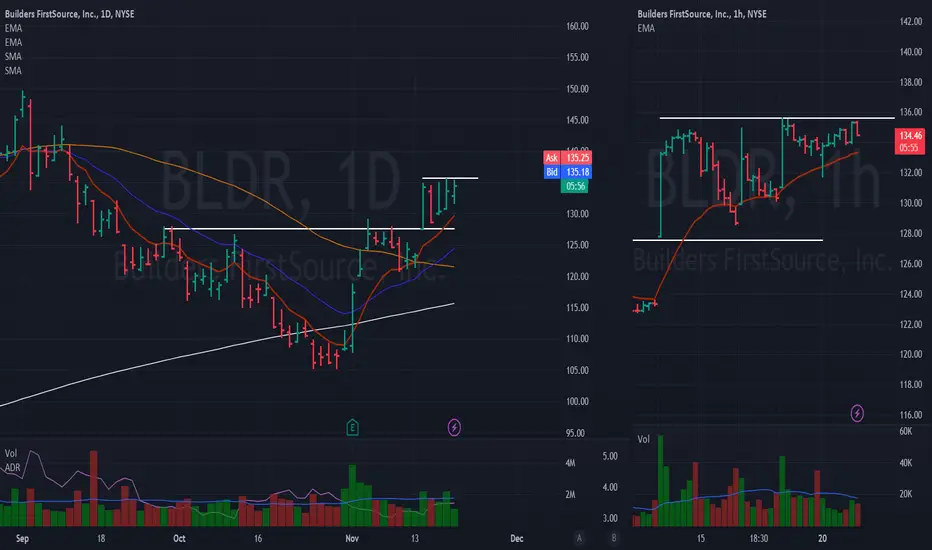The width and height of the screenshot is (932, 550).
Task: Click the 18:30 label on the 1h time axis
Action: pyautogui.click(x=758, y=539)
